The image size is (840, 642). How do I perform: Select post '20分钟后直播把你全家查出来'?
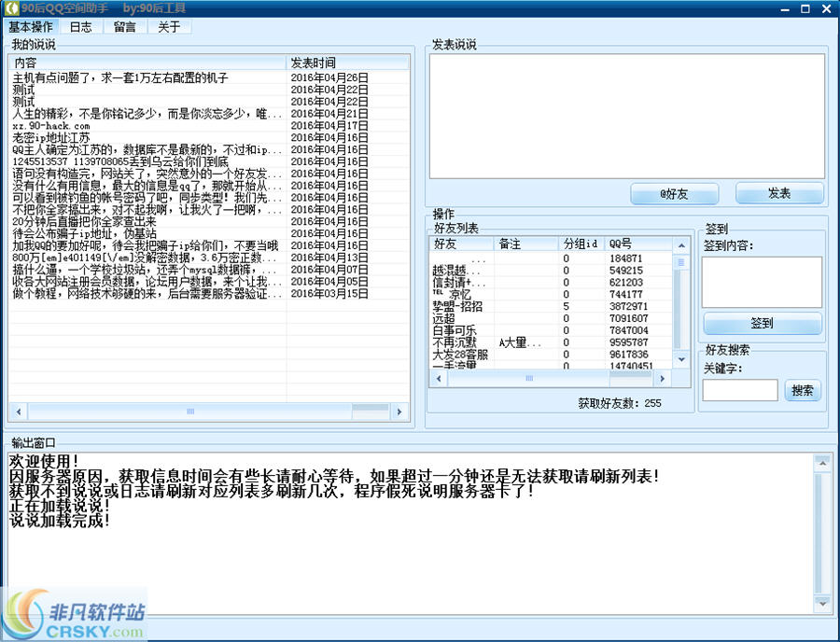84,222
